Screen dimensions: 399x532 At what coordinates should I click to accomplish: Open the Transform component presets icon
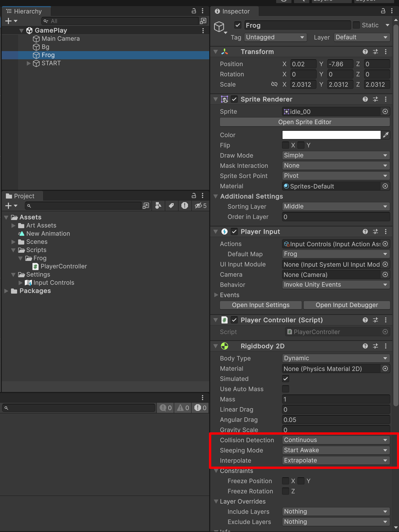(375, 52)
